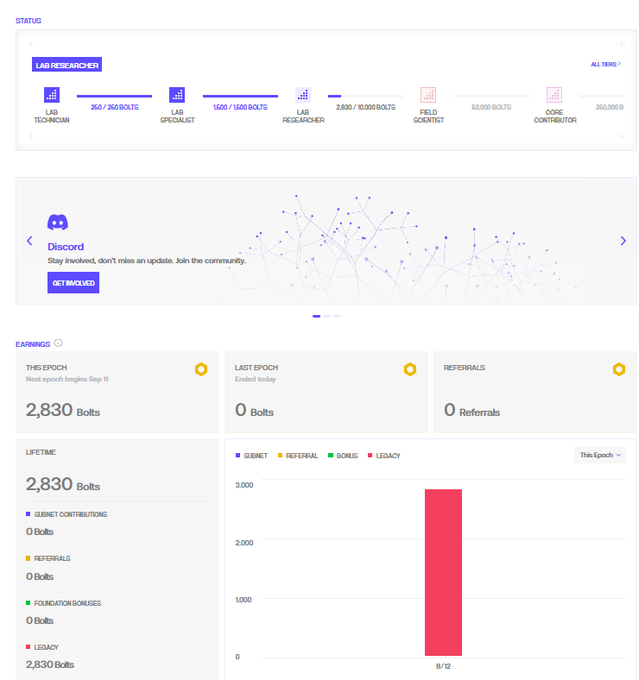Toggle Referral series in chart legend
Image resolution: width=639 pixels, height=680 pixels.
(x=298, y=456)
